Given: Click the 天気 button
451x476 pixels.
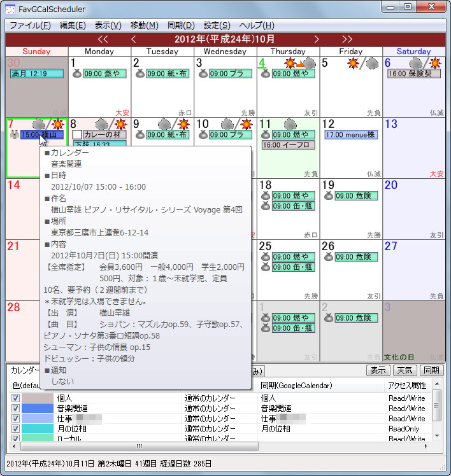Looking at the screenshot, I should coord(404,370).
